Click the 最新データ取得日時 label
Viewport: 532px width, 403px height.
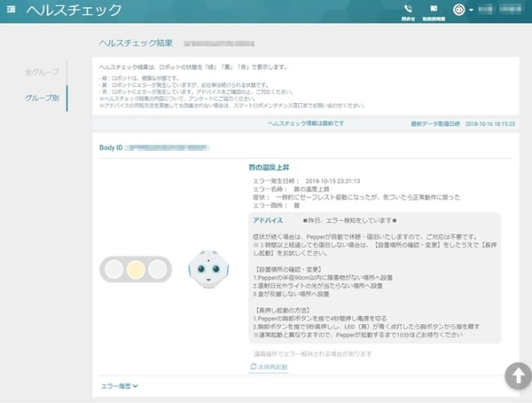(x=435, y=124)
